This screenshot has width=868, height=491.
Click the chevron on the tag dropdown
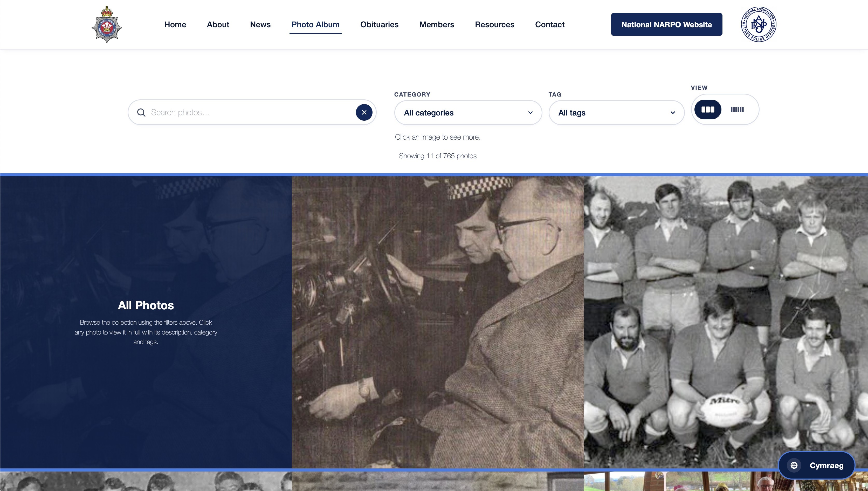tap(673, 113)
